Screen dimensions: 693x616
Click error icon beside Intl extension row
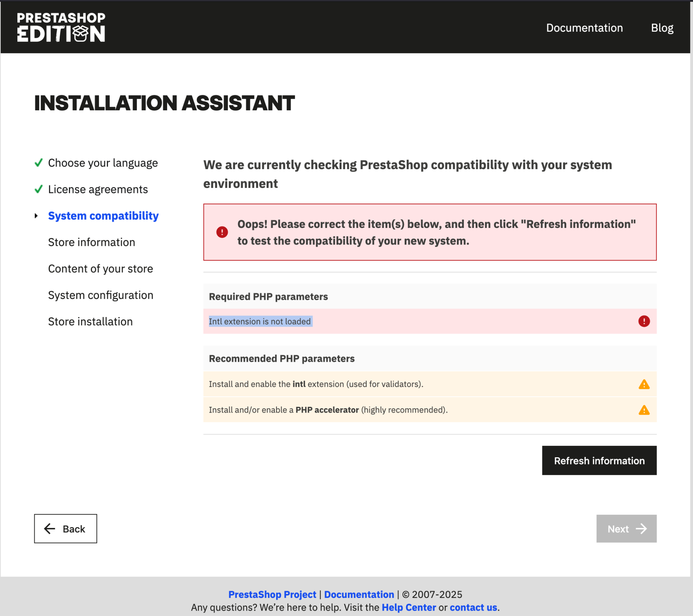[644, 321]
